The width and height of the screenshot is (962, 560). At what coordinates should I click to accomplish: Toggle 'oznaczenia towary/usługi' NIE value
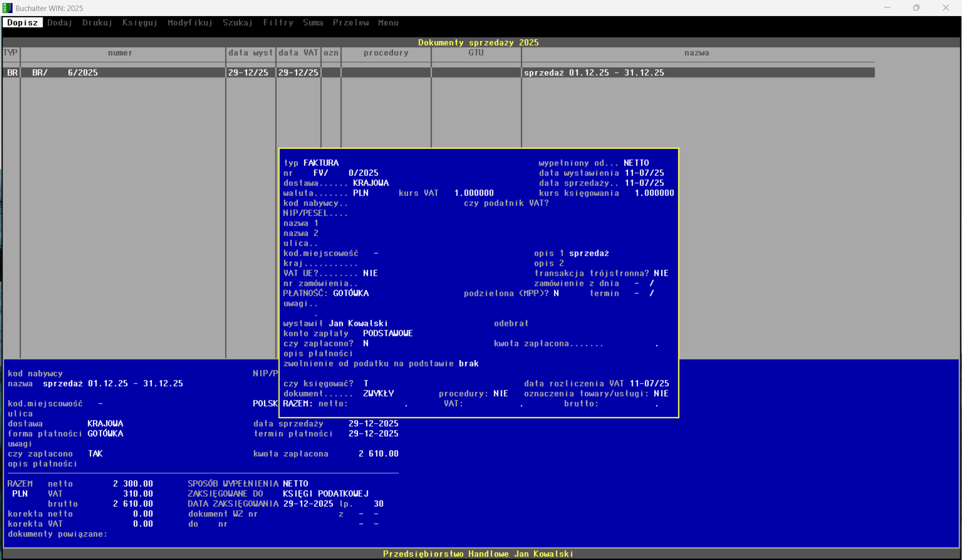point(661,394)
